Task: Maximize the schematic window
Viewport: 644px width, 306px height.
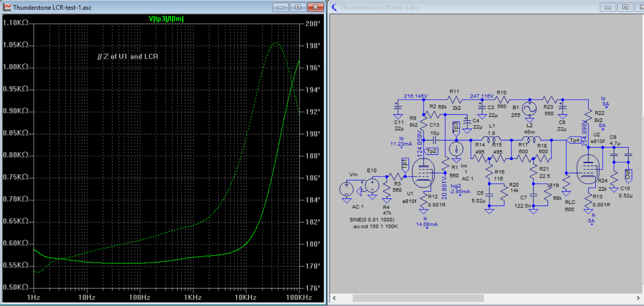Action: click(x=625, y=7)
